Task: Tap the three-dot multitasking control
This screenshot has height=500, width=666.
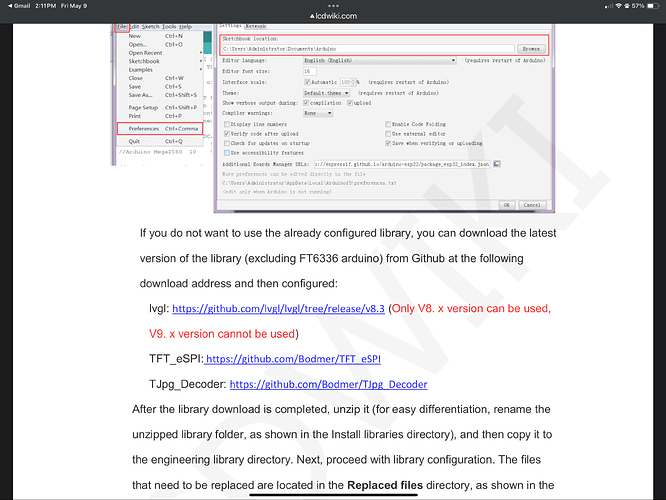Action: pyautogui.click(x=333, y=6)
